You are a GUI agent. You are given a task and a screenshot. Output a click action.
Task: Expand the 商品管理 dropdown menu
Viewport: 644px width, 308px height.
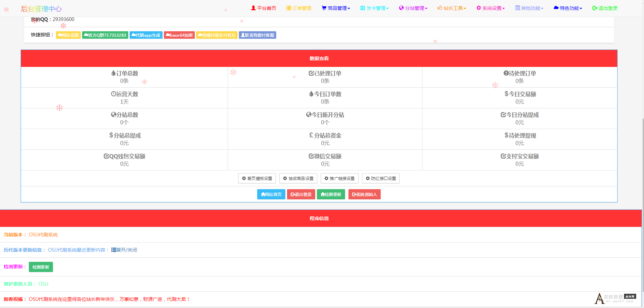coord(336,8)
